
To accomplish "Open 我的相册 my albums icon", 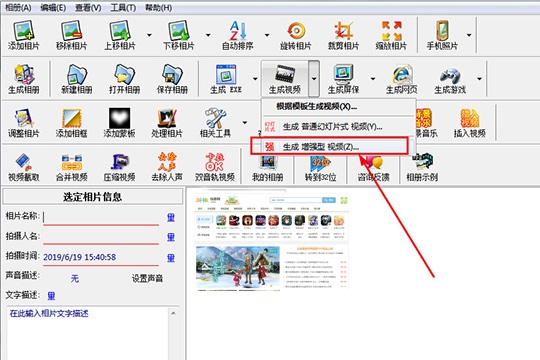I will point(268,168).
